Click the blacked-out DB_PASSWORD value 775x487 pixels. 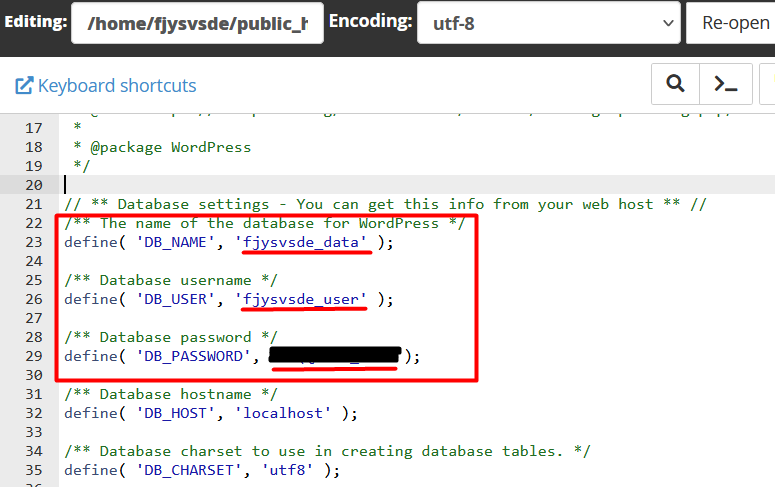pos(335,356)
